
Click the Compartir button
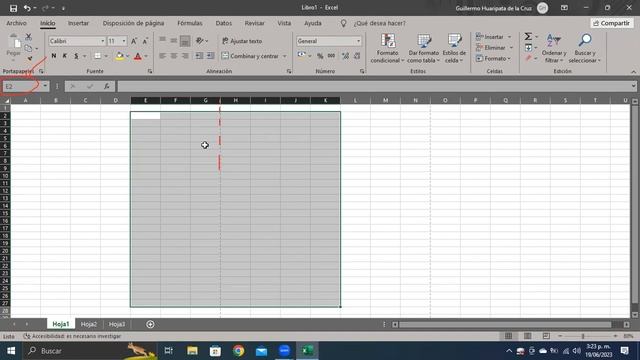[611, 23]
